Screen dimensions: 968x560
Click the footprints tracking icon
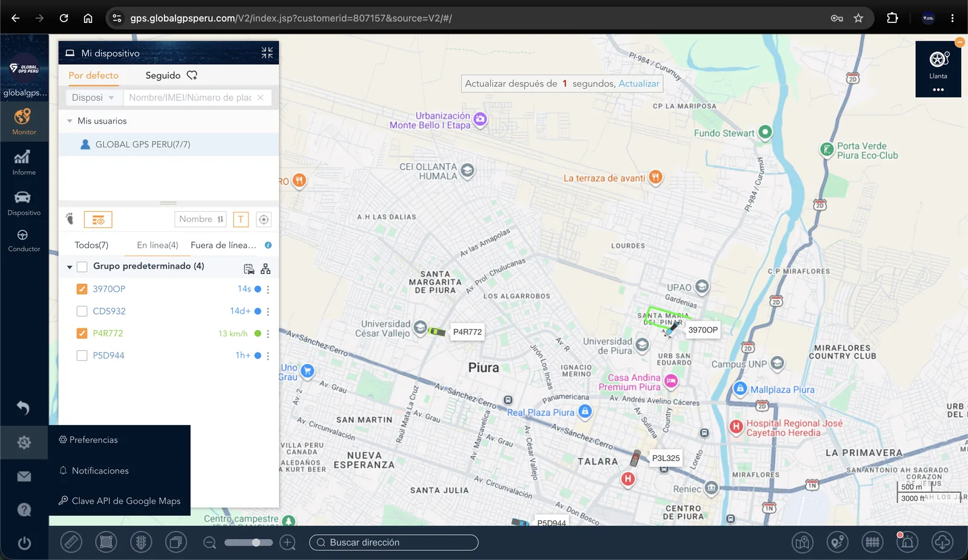pos(70,219)
